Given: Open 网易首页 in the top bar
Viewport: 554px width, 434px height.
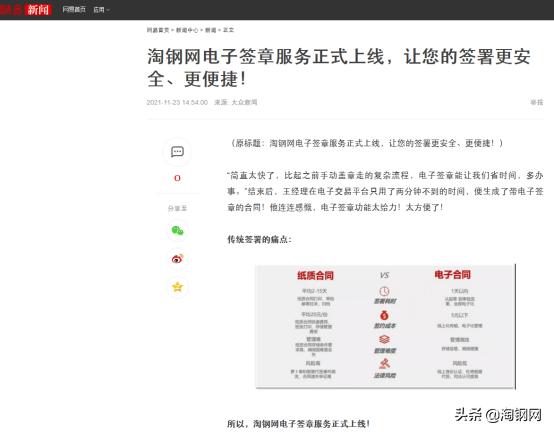Looking at the screenshot, I should point(74,10).
